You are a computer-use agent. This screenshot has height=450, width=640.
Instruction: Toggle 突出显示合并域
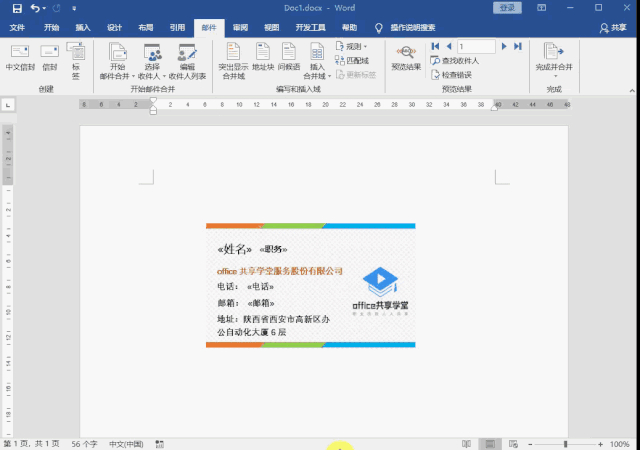(233, 61)
